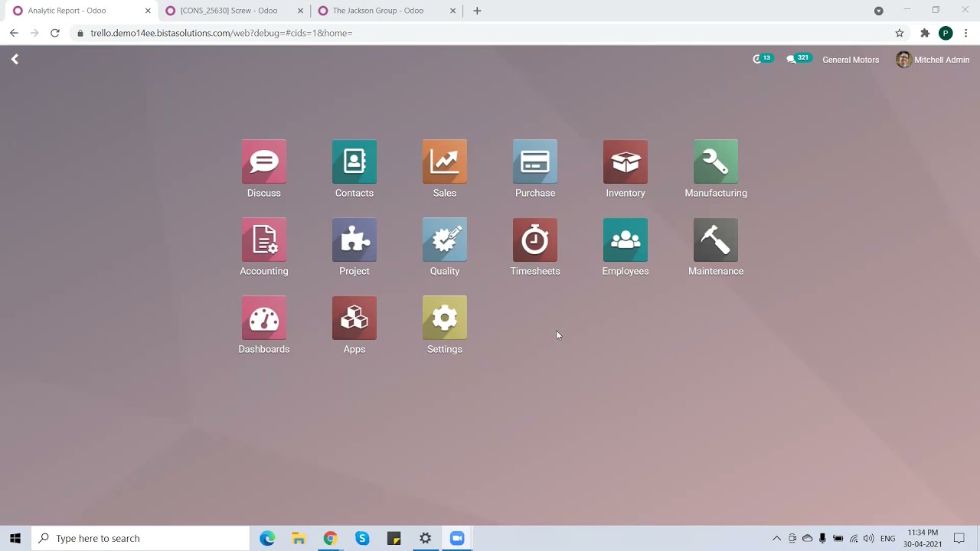Open the OneDrive cloud tray icon
Screen dimensions: 980x551
click(x=807, y=539)
